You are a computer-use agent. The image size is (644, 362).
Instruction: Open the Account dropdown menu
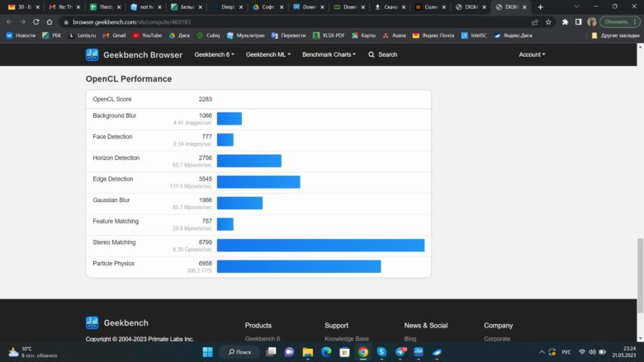click(x=532, y=54)
